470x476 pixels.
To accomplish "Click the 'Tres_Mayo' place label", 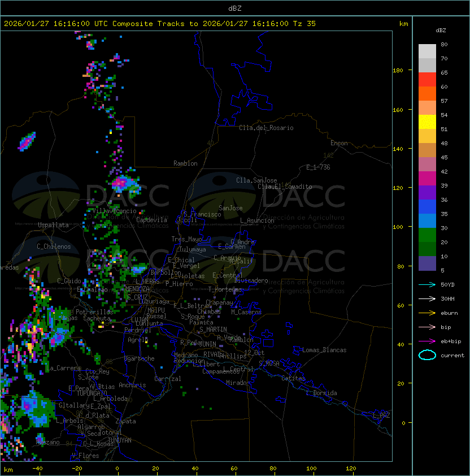I will 186,239.
